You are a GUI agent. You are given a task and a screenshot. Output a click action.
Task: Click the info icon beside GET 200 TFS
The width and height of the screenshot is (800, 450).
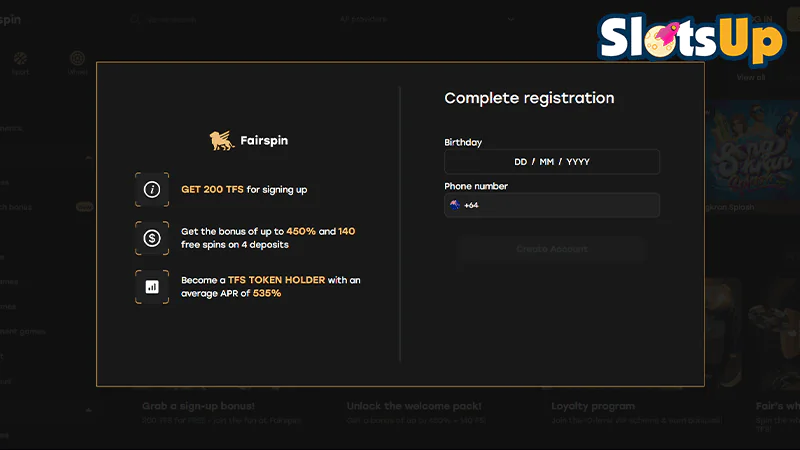tap(152, 189)
